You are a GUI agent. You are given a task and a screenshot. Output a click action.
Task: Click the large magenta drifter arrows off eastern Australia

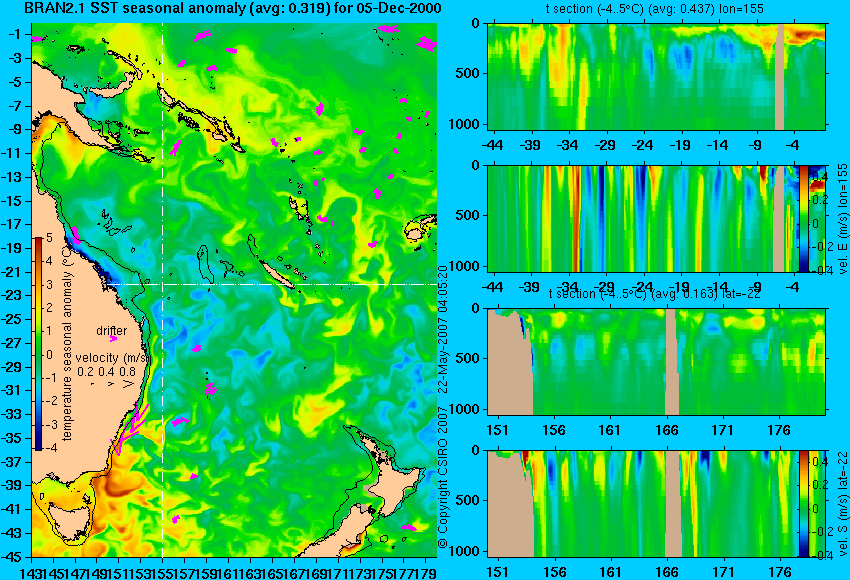click(x=130, y=429)
